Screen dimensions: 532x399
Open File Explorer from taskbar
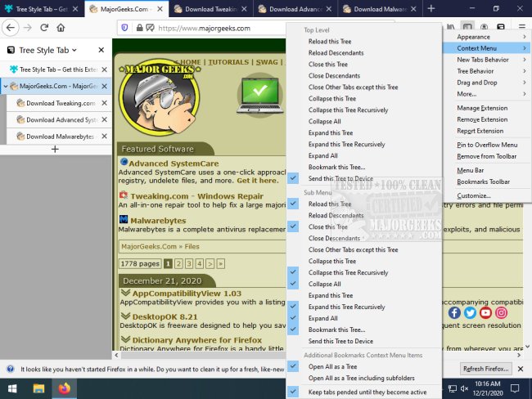38,388
